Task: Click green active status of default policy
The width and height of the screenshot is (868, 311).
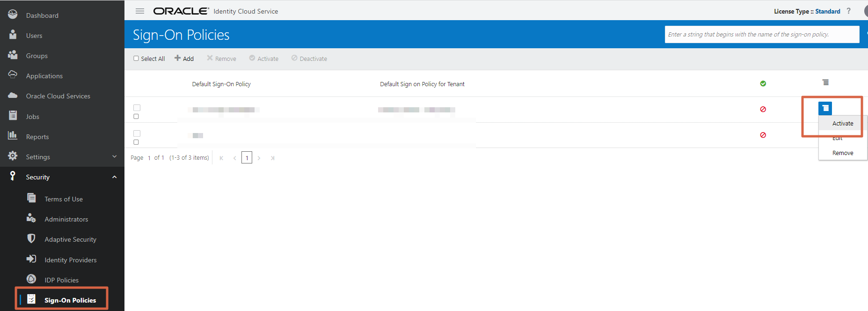Action: (763, 83)
